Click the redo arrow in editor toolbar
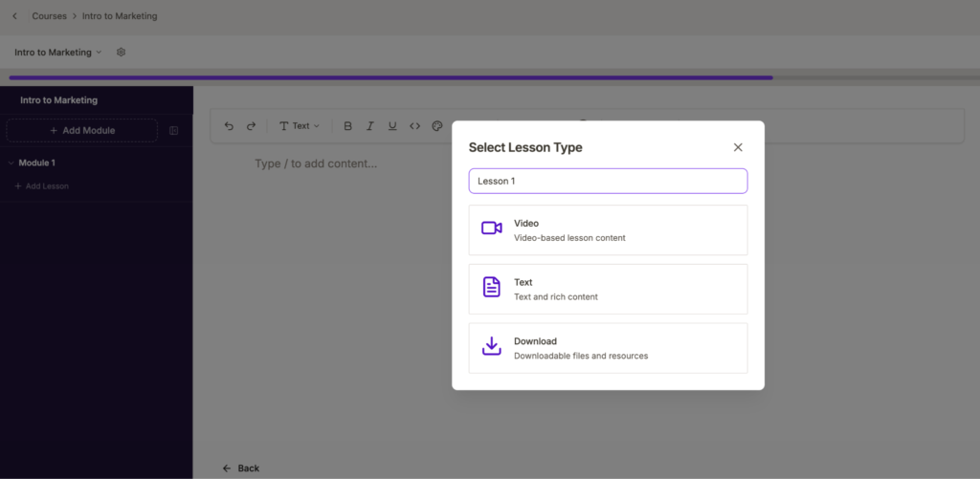This screenshot has height=479, width=980. [252, 126]
